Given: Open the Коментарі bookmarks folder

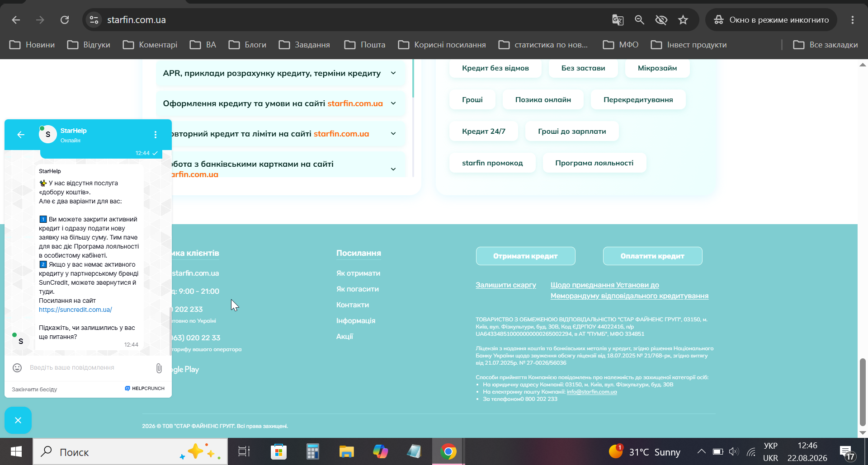Looking at the screenshot, I should click(x=150, y=45).
